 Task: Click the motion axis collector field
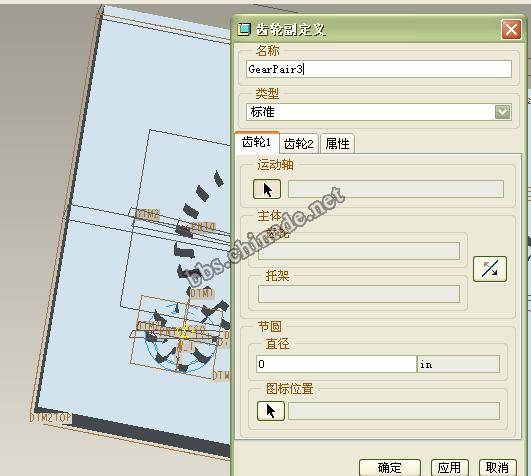coord(396,189)
